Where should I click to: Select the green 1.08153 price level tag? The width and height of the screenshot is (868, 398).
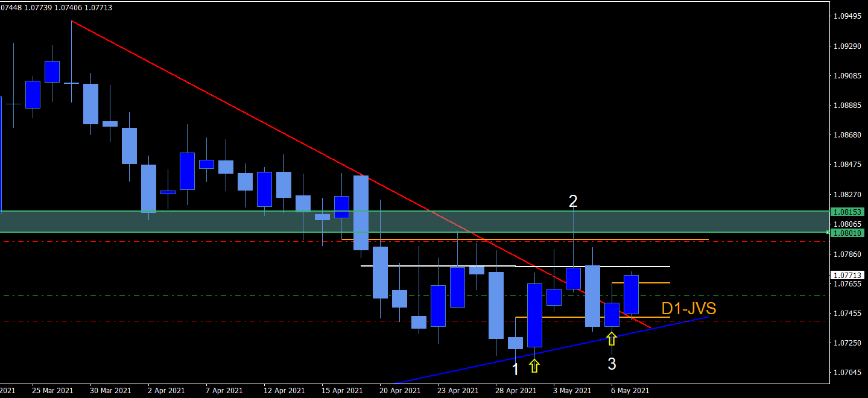847,212
